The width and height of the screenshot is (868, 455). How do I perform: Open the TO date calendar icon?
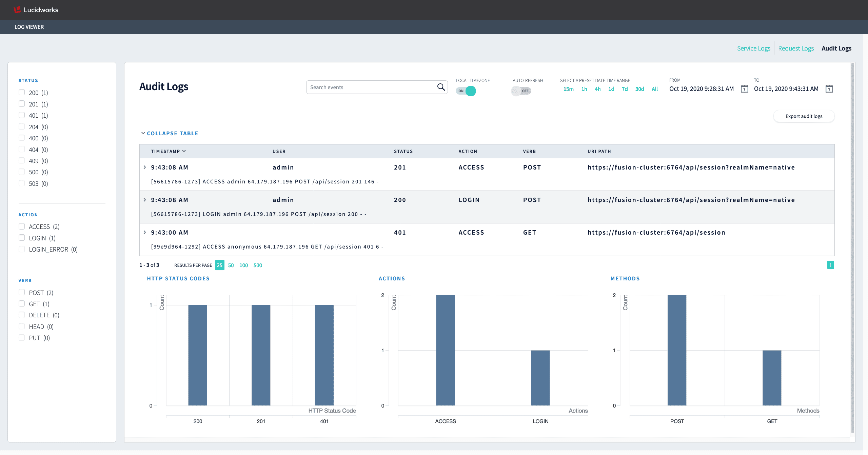pyautogui.click(x=829, y=89)
